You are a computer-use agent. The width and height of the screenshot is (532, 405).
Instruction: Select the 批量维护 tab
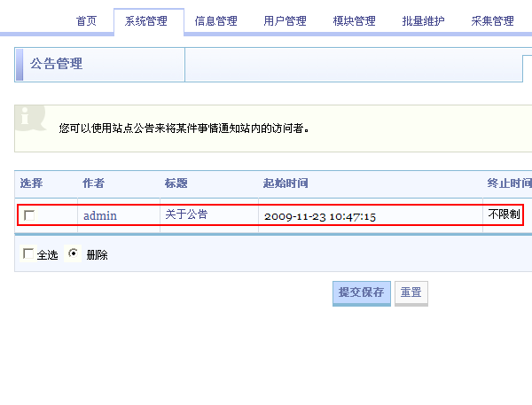click(424, 21)
